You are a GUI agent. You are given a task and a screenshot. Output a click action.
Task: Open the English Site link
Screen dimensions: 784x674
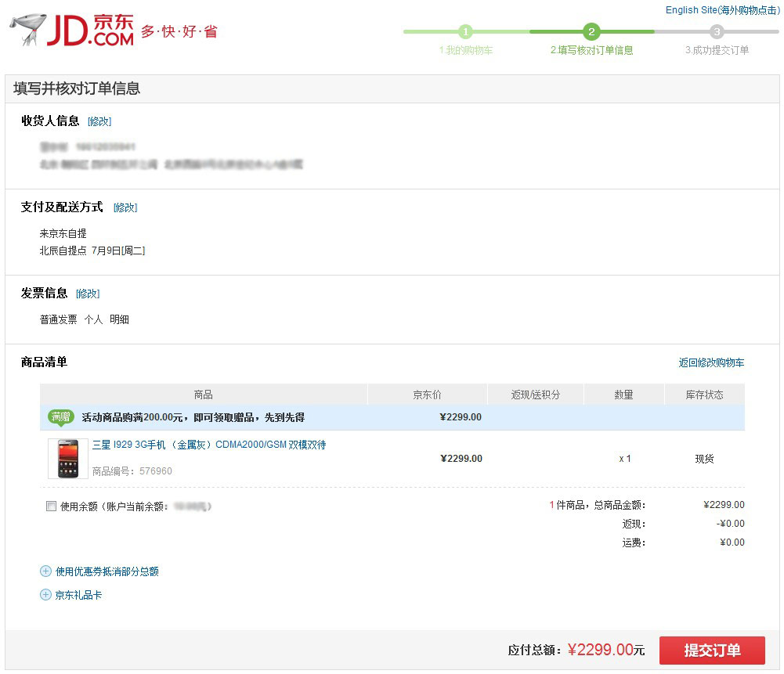coord(722,10)
